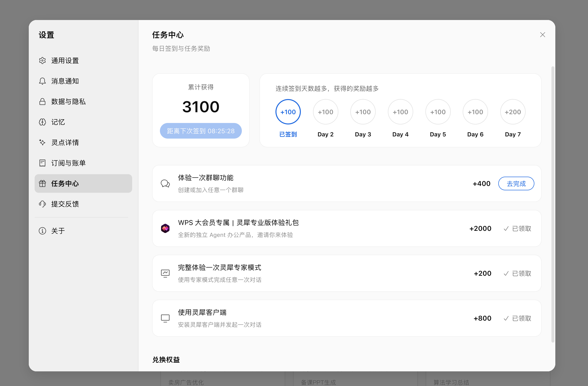Screen dimensions: 588x386
Task: Click the 兑换权益 section heading
Action: [166, 360]
